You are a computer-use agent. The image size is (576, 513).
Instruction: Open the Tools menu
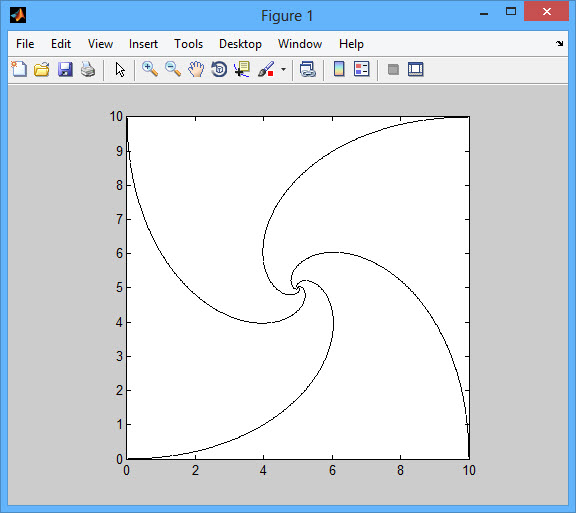(x=188, y=44)
